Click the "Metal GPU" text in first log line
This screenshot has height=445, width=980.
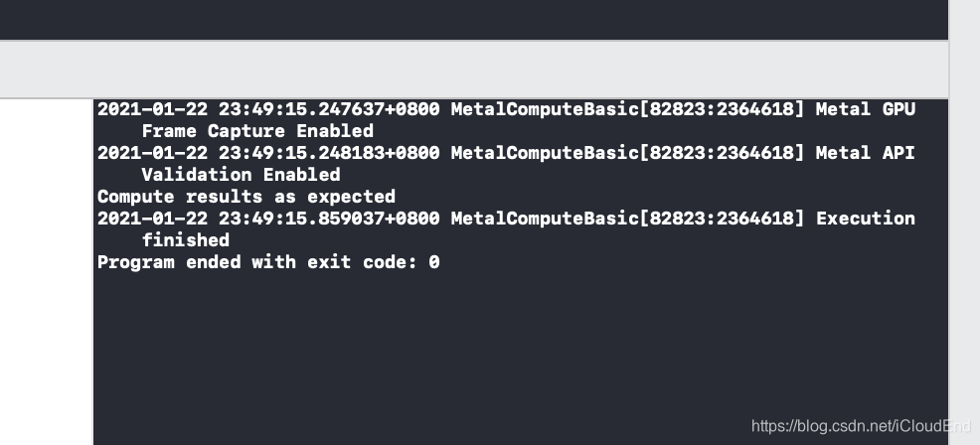point(865,109)
